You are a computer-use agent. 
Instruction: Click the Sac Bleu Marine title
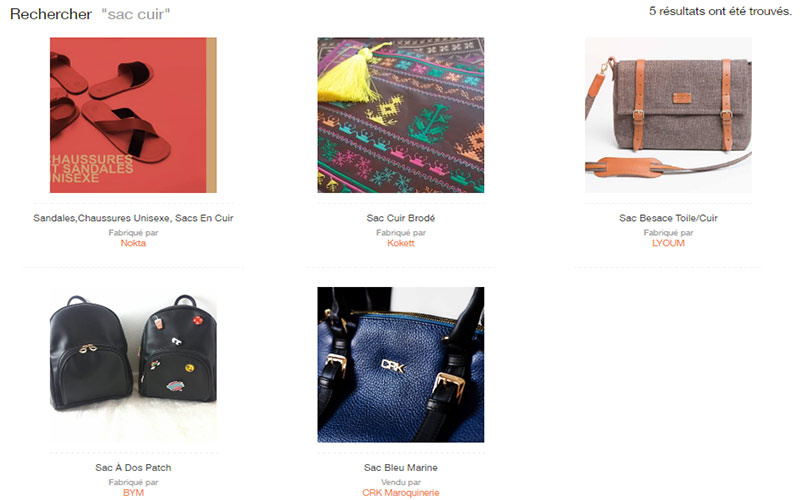401,467
